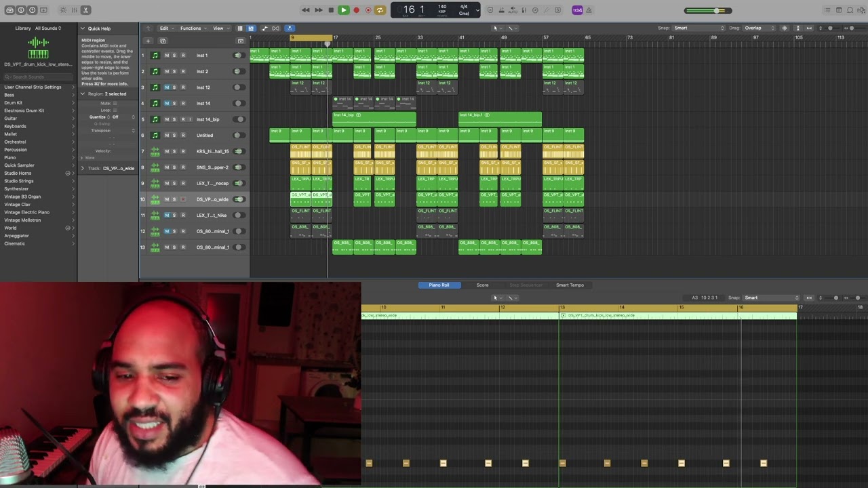Image resolution: width=868 pixels, height=488 pixels.
Task: Toggle the Quick Help question mark button
Action: tap(32, 10)
